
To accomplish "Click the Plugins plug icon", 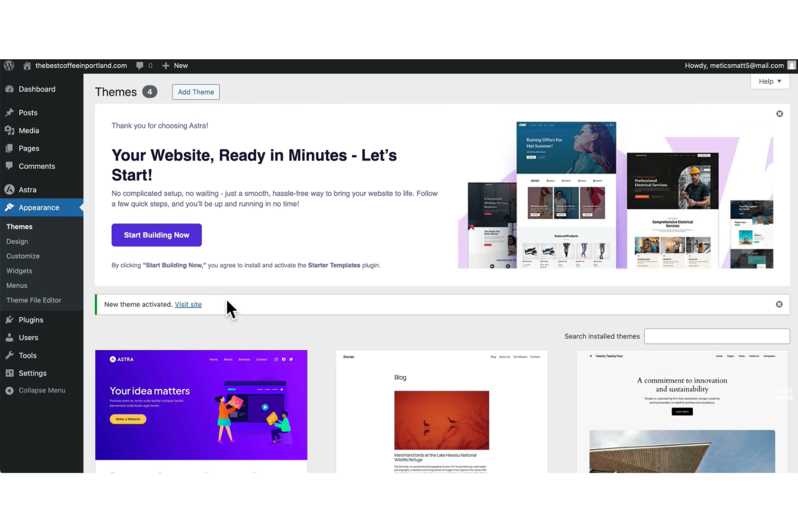I will click(9, 319).
